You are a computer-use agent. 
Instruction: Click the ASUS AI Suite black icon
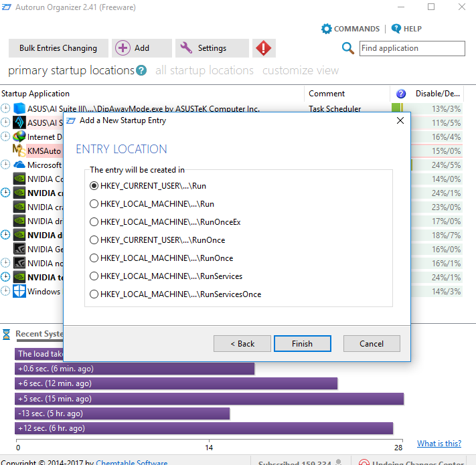tap(19, 122)
